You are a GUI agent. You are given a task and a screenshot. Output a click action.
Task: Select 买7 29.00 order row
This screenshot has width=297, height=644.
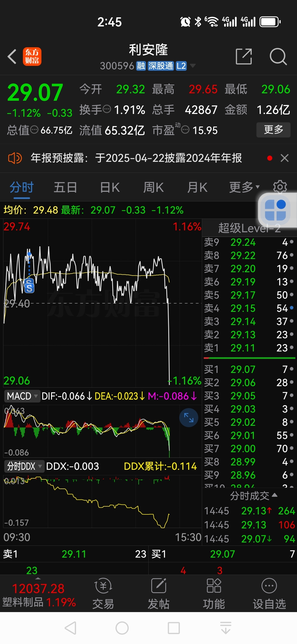249,449
